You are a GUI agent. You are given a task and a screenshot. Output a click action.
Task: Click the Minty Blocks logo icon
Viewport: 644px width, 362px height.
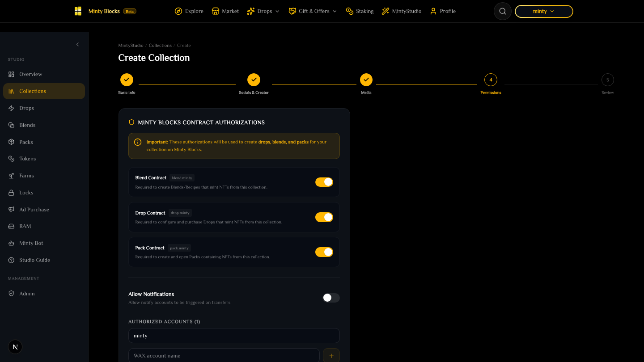pos(78,11)
